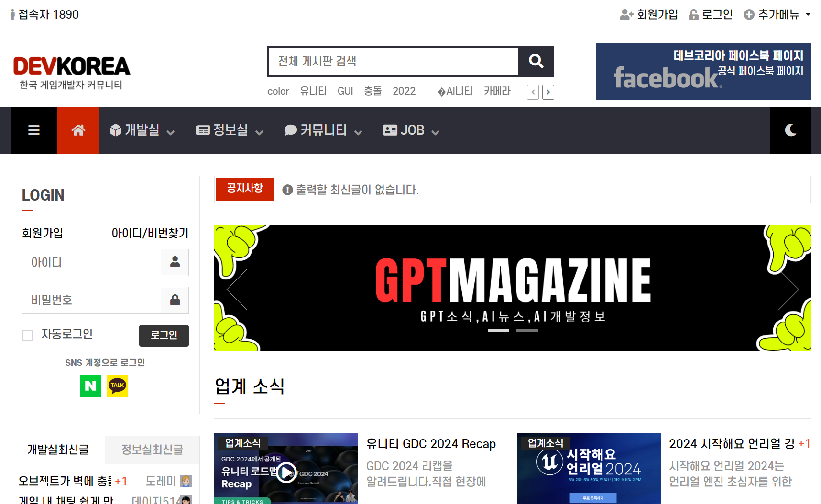Focus the 아이디 input field
Image resolution: width=821 pixels, height=504 pixels.
[x=91, y=262]
